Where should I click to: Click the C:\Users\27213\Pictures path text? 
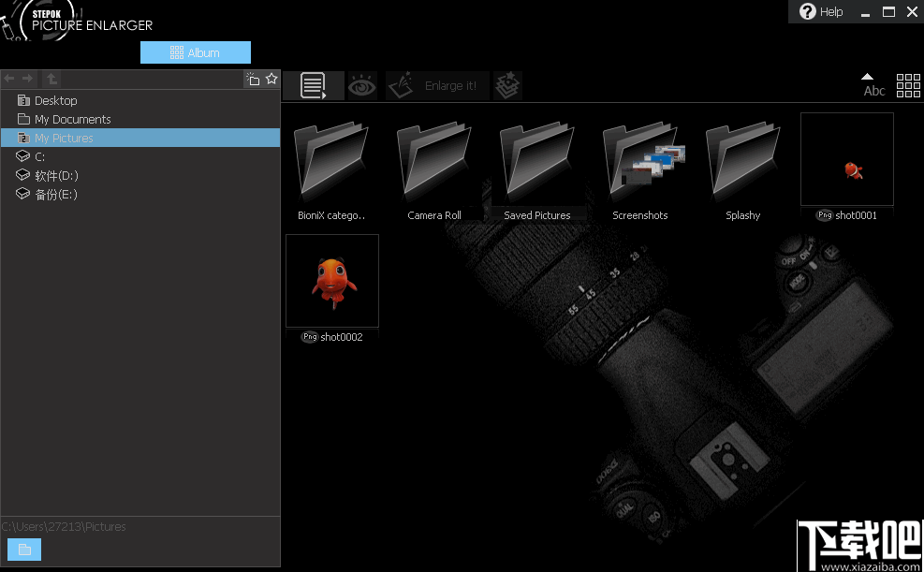(64, 527)
